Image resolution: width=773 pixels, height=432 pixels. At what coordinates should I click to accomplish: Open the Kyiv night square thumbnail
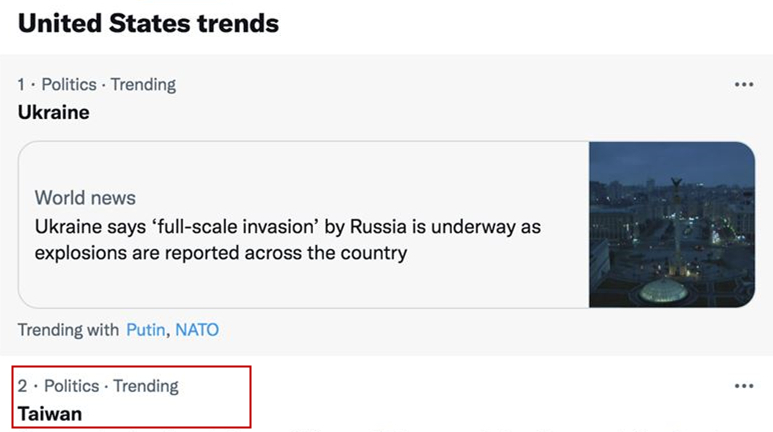pos(671,224)
